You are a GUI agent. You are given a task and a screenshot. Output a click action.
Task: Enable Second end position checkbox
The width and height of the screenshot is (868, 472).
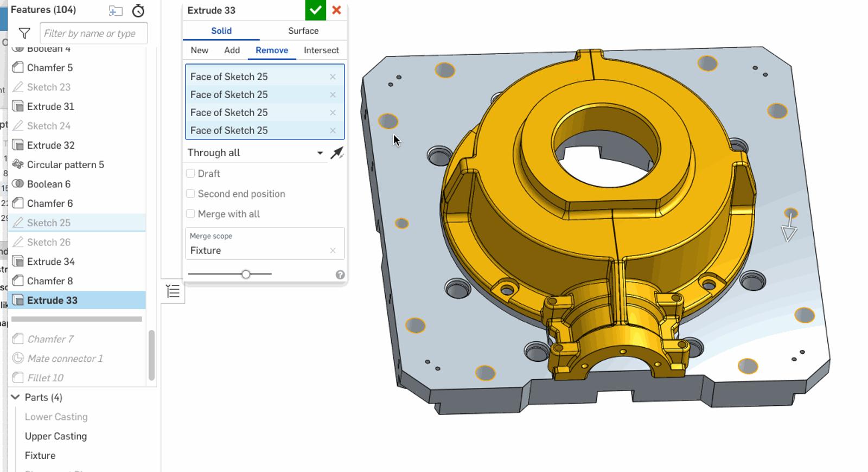coord(190,194)
